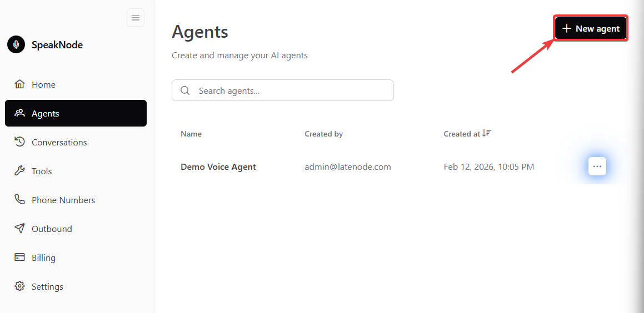Image resolution: width=644 pixels, height=313 pixels.
Task: Go to Conversations in the sidebar
Action: 59,142
